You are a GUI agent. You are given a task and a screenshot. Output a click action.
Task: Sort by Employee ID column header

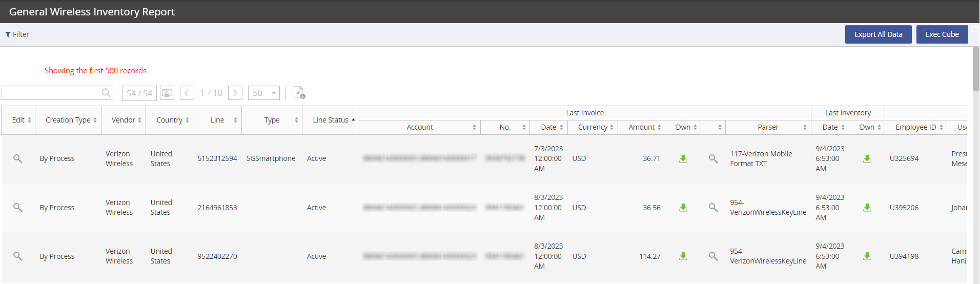click(916, 127)
